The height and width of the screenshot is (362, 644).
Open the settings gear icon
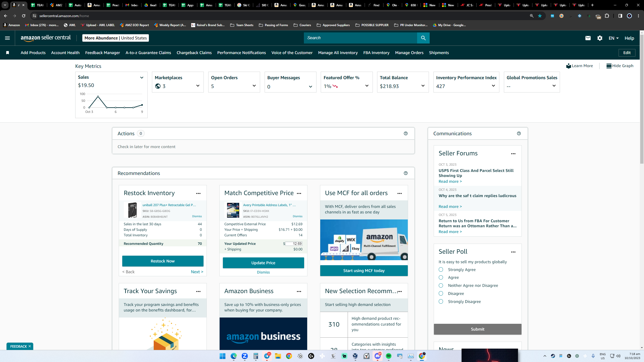point(600,38)
